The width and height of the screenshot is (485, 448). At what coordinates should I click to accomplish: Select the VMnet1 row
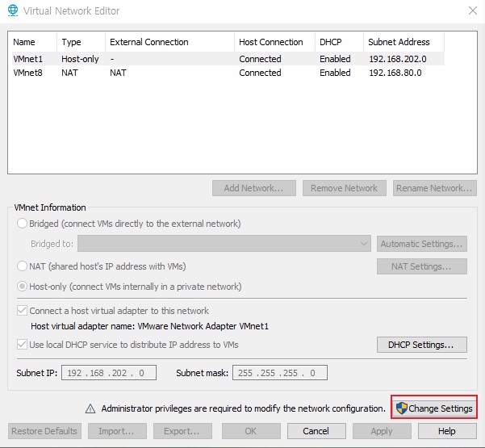click(228, 59)
